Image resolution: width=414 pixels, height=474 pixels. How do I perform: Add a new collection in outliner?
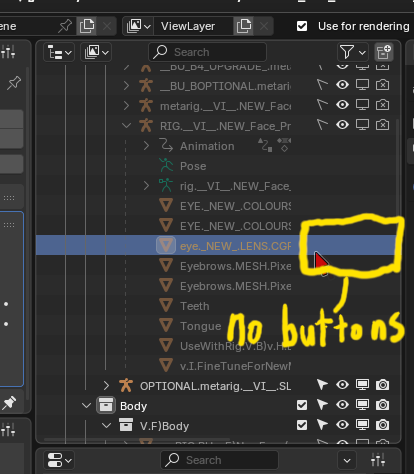click(384, 52)
